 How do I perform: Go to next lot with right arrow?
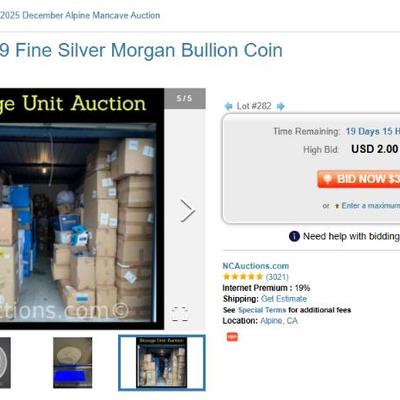click(x=281, y=106)
